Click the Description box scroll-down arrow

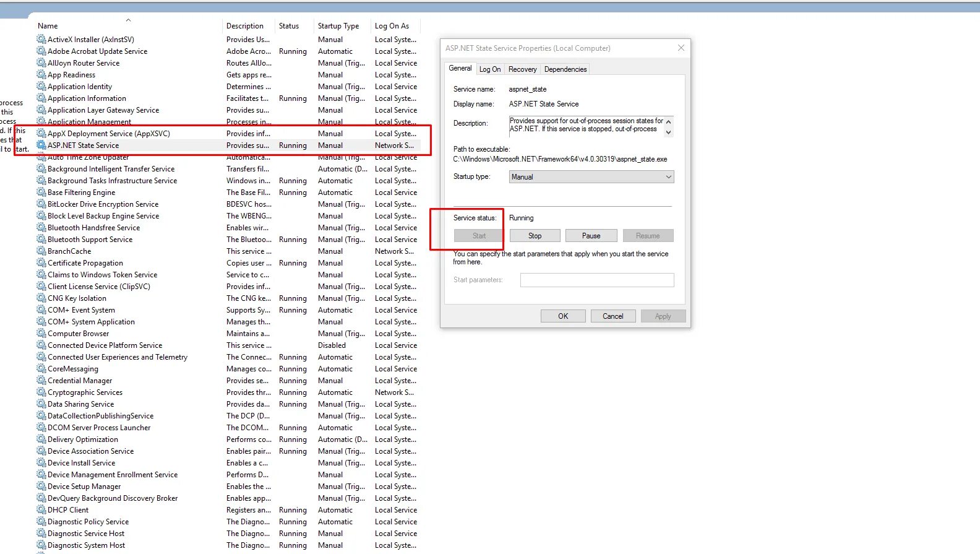coord(668,132)
